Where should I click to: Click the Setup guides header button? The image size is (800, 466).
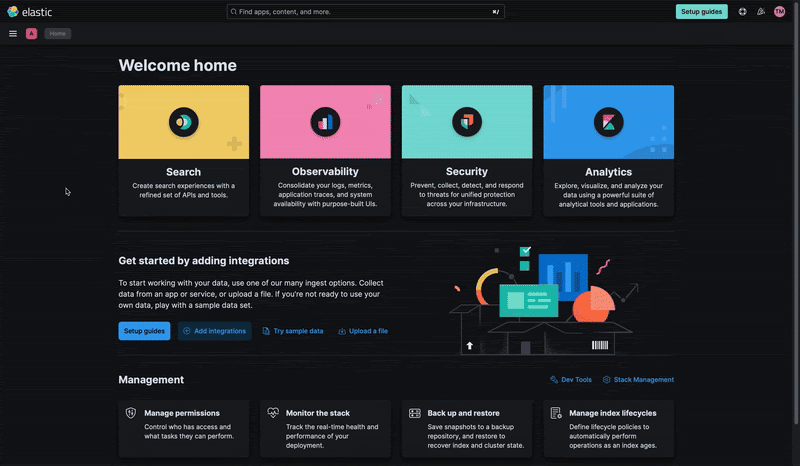coord(701,12)
